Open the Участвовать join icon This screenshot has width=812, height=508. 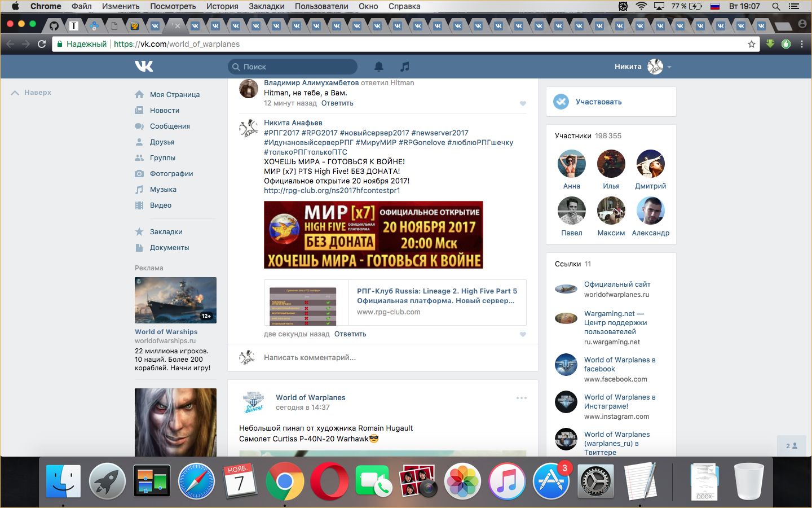pyautogui.click(x=561, y=102)
